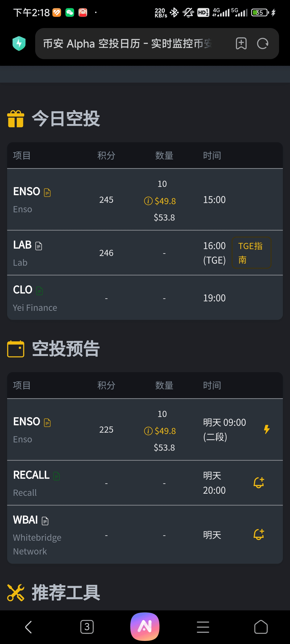
Task: Tap the 空投预告 calendar icon
Action: coord(16,349)
